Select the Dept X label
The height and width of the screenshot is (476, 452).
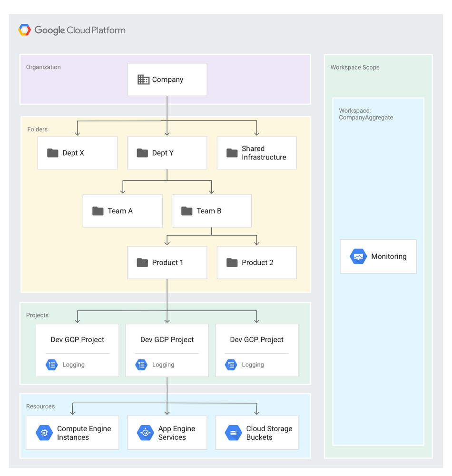73,153
